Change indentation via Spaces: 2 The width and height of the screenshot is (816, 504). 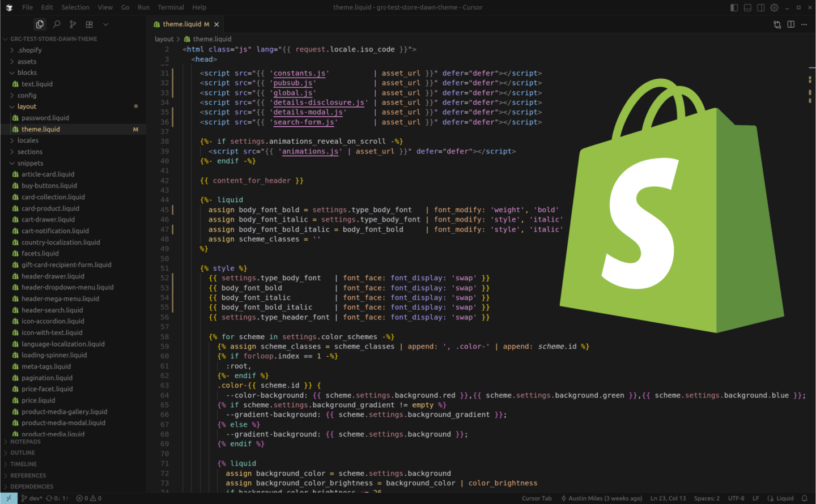707,498
